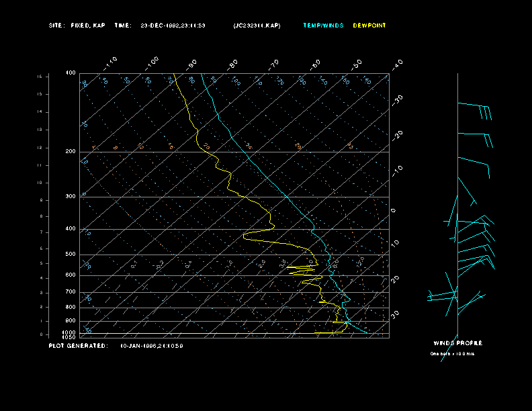Click the yellow DEWPOINT legend label

click(x=369, y=26)
